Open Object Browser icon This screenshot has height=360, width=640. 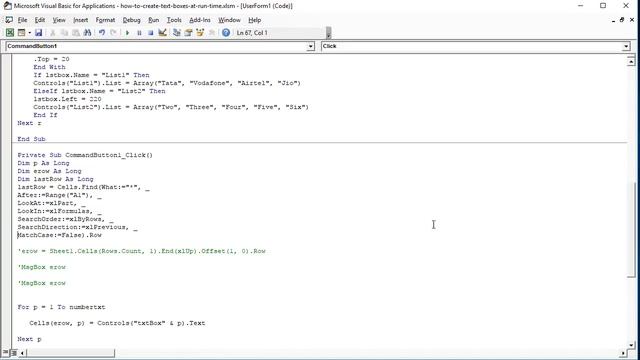[x=200, y=33]
